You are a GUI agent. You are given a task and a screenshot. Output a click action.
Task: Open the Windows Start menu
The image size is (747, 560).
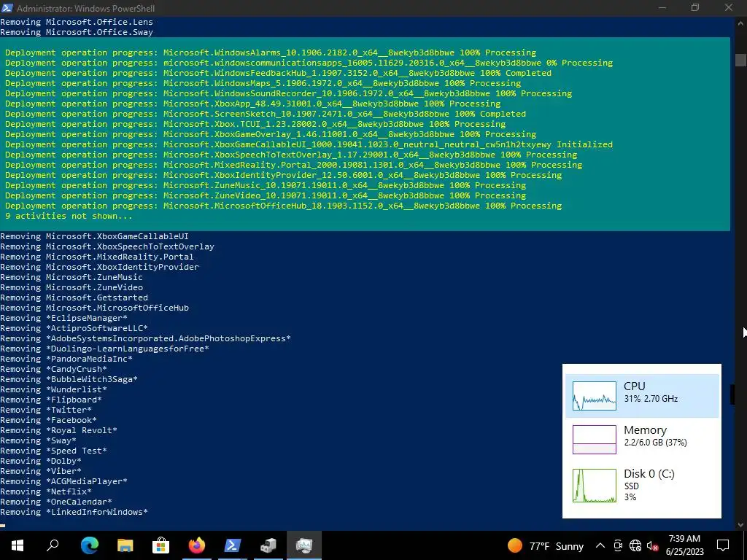click(18, 545)
